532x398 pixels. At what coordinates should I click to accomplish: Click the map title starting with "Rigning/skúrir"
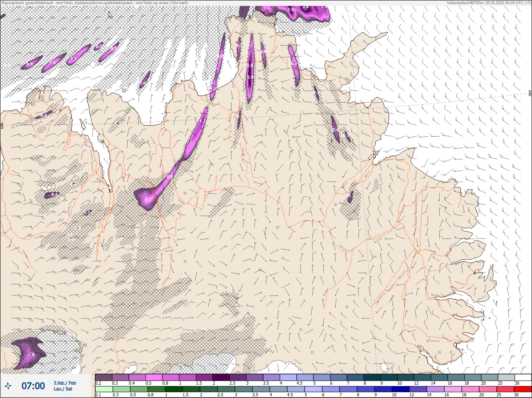(94, 2)
